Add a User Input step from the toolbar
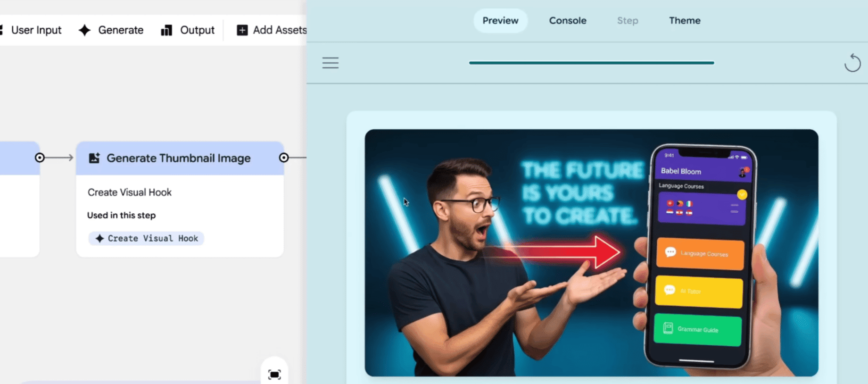Image resolution: width=868 pixels, height=384 pixels. tap(31, 30)
